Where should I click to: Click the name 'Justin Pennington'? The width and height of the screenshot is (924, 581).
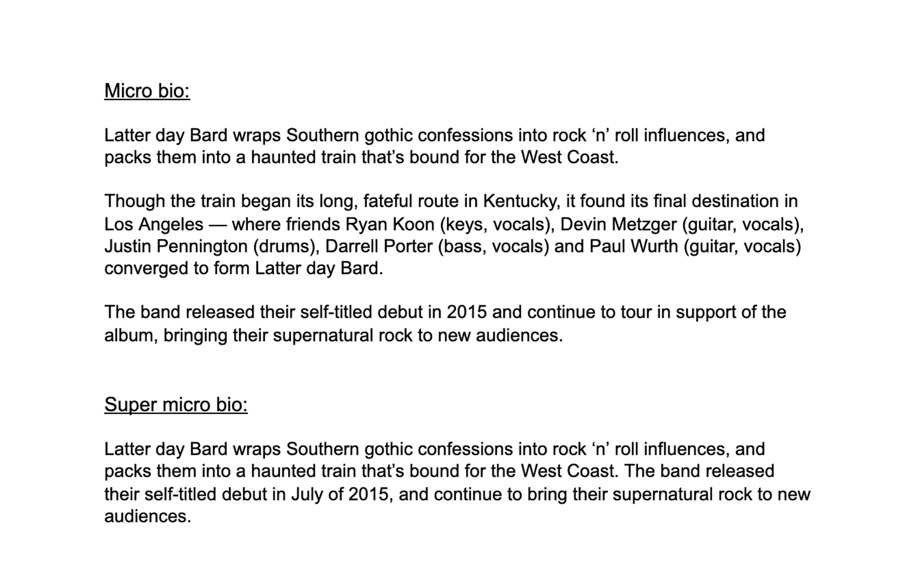click(176, 246)
